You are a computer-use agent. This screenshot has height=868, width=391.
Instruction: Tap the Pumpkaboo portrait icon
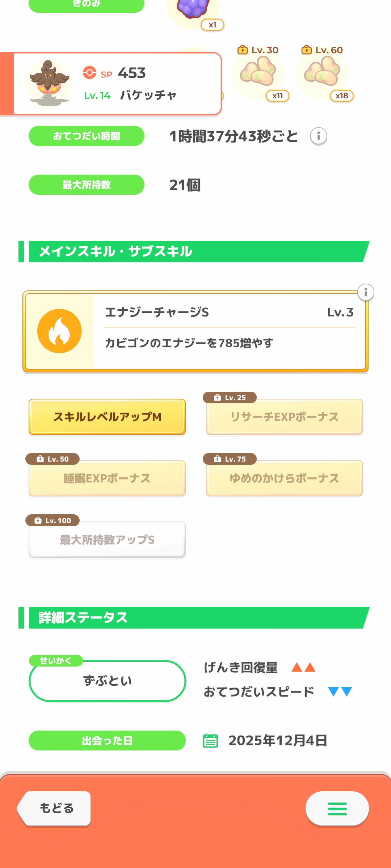pos(49,84)
